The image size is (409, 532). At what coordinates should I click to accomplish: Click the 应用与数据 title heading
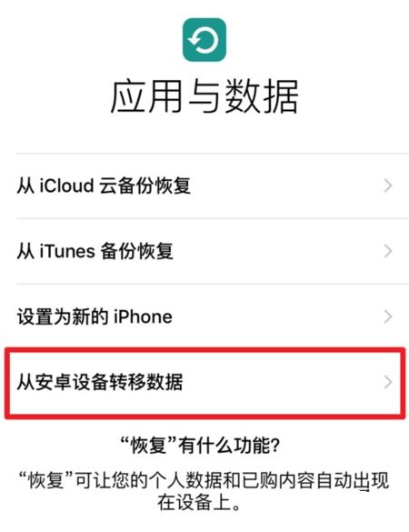(204, 96)
